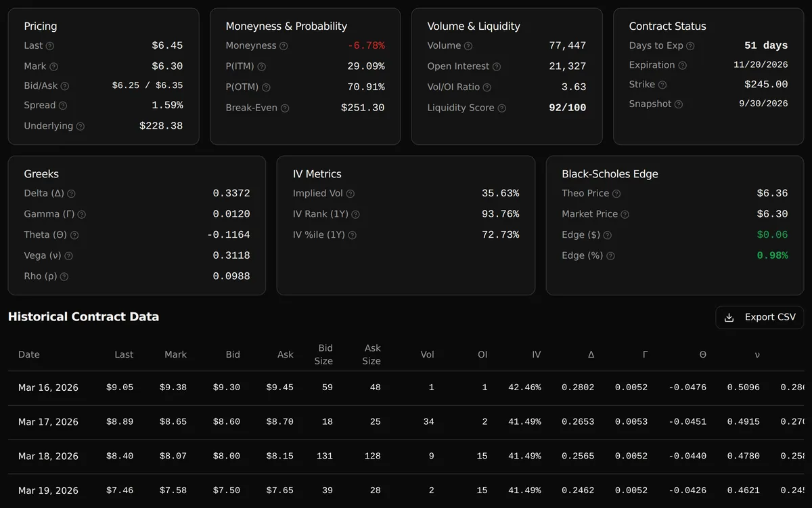This screenshot has height=508, width=812.
Task: Open the info icon beside IV Rank (1Y)
Action: point(356,215)
